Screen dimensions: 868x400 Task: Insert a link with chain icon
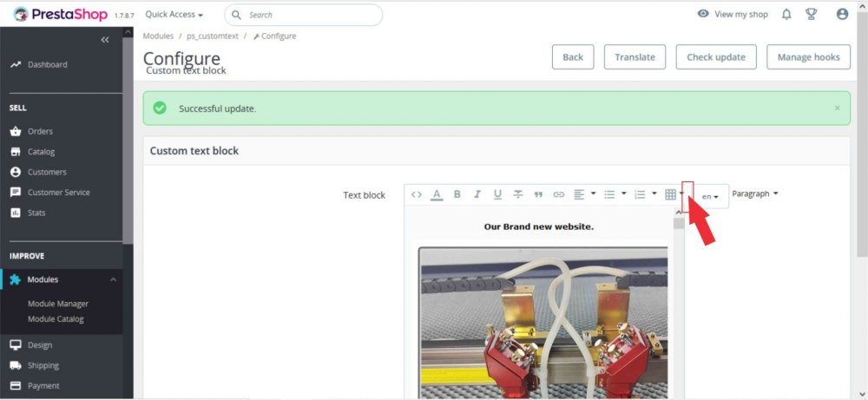click(x=558, y=194)
